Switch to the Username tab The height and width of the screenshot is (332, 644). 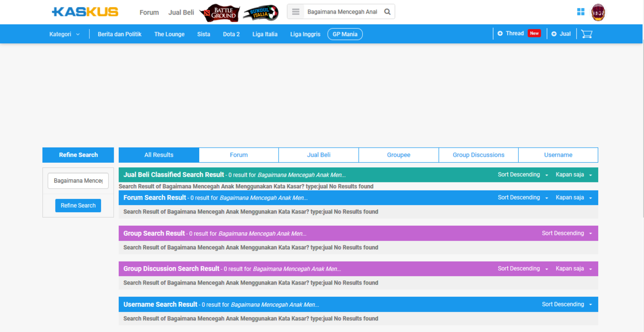[x=558, y=155]
